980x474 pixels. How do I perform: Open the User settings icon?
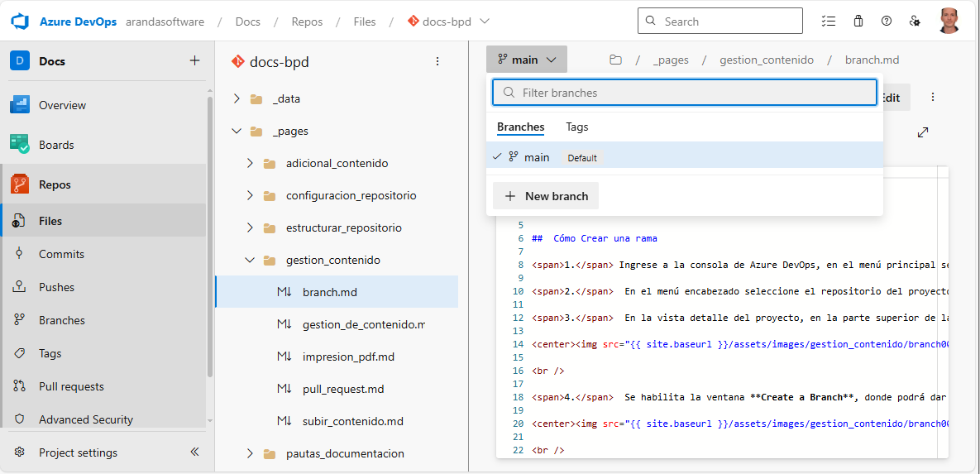click(x=915, y=22)
